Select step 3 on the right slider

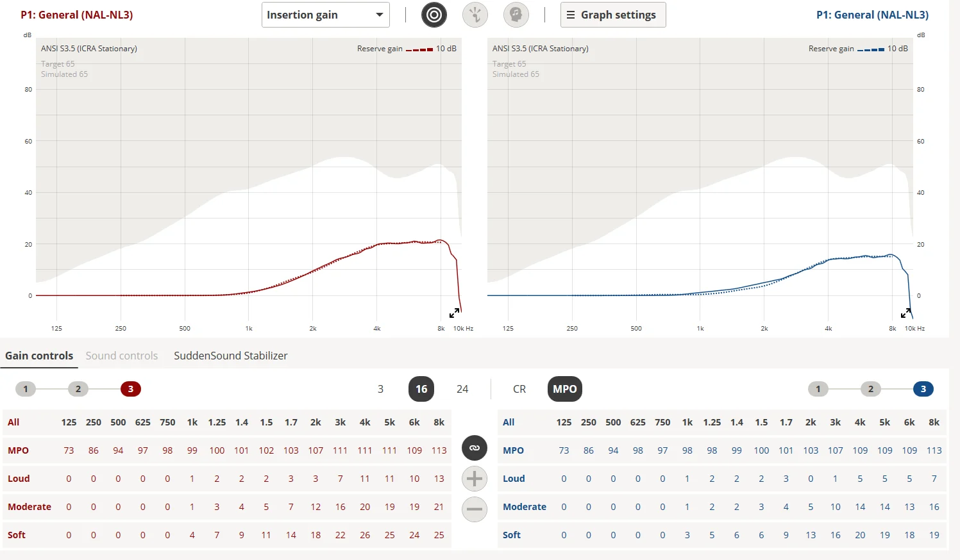923,389
